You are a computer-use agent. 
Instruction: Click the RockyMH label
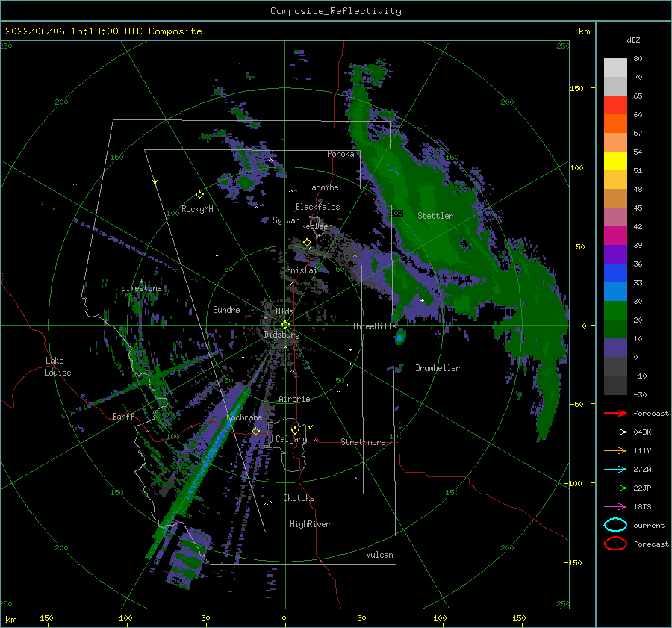click(x=197, y=209)
